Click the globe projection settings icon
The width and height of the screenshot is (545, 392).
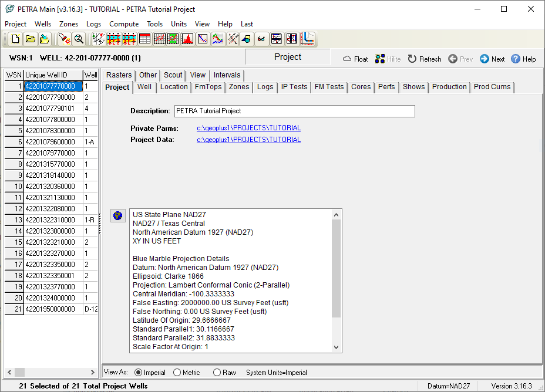point(118,215)
